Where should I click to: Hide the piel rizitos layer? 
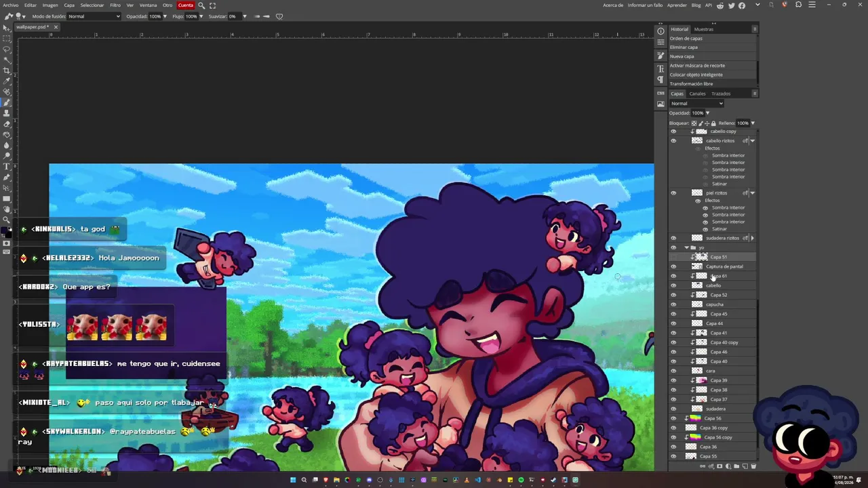tap(673, 193)
